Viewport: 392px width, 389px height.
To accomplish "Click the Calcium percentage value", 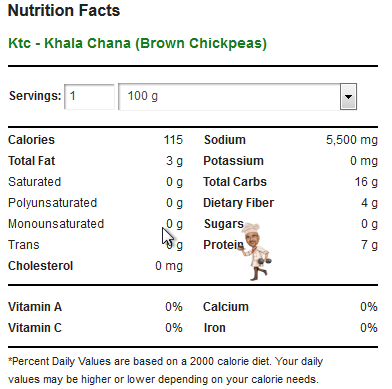I will click(369, 307).
